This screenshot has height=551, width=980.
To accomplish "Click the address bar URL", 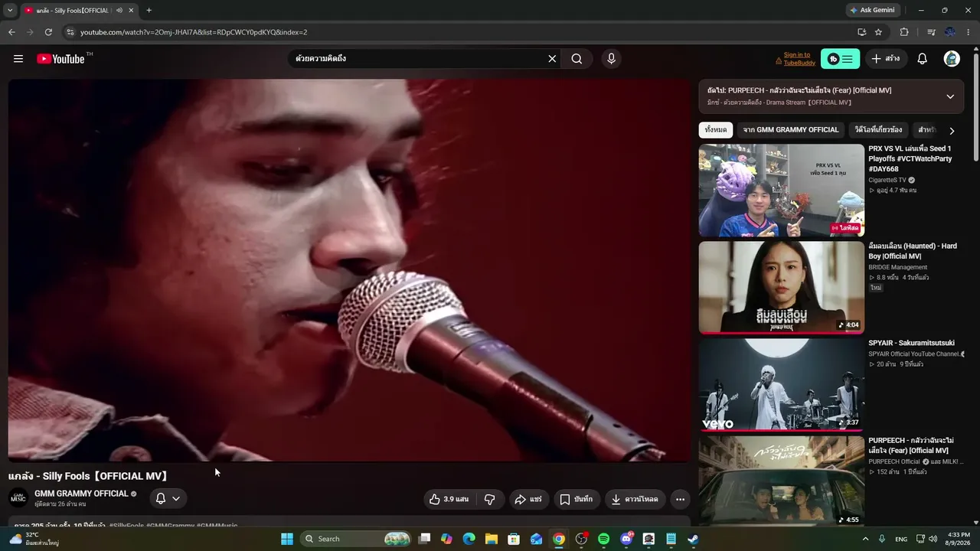I will [x=194, y=32].
